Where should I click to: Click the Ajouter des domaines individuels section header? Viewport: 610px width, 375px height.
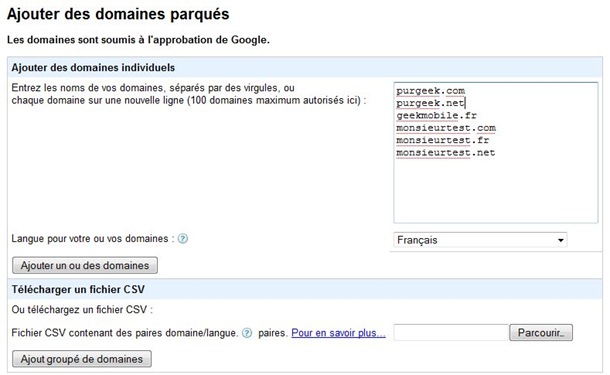(93, 68)
